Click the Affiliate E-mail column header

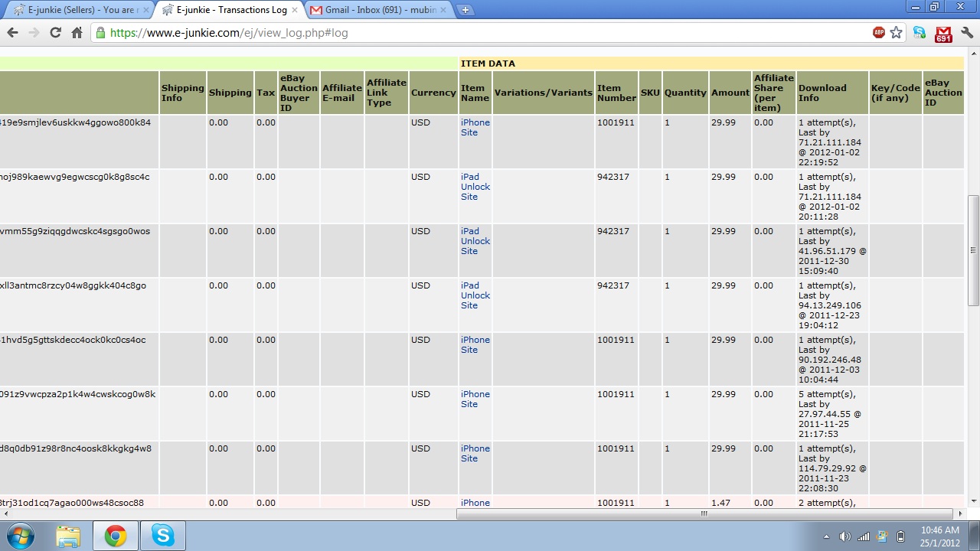click(341, 93)
